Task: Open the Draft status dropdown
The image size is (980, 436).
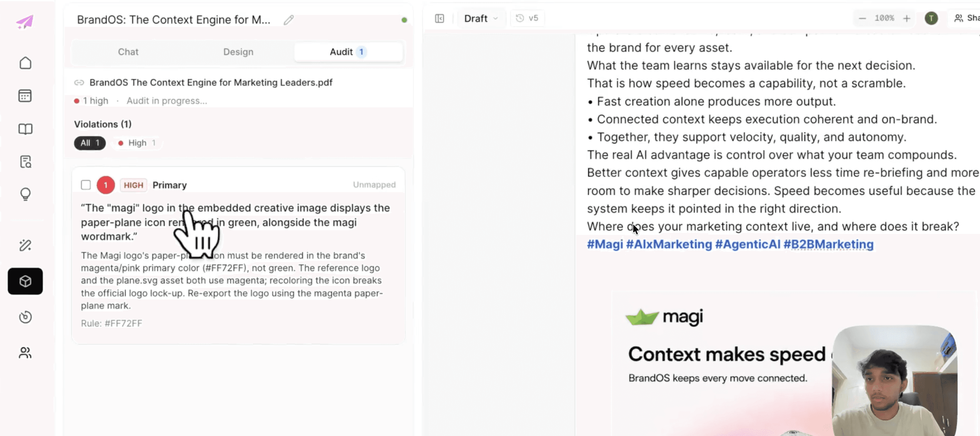Action: 481,18
